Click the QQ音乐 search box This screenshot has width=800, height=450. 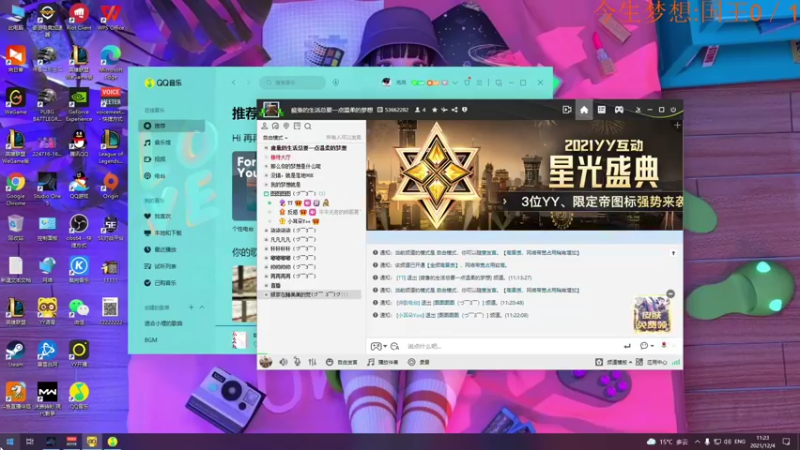click(292, 82)
